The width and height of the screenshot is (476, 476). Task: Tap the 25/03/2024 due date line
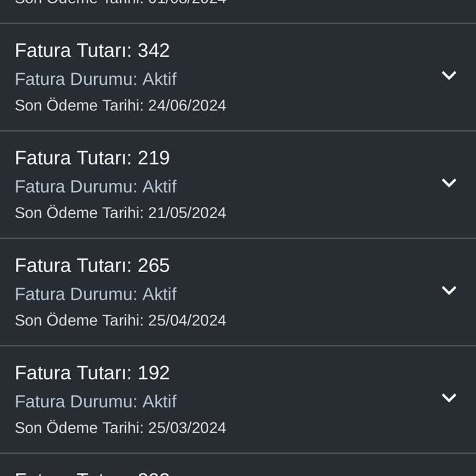point(120,428)
